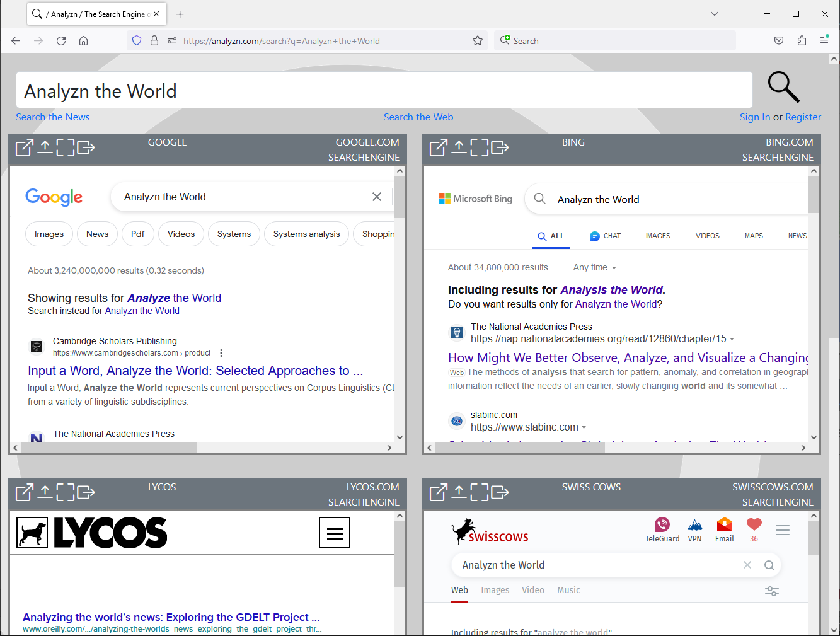Open Google result Input a Word, Analyze the World

pos(195,371)
